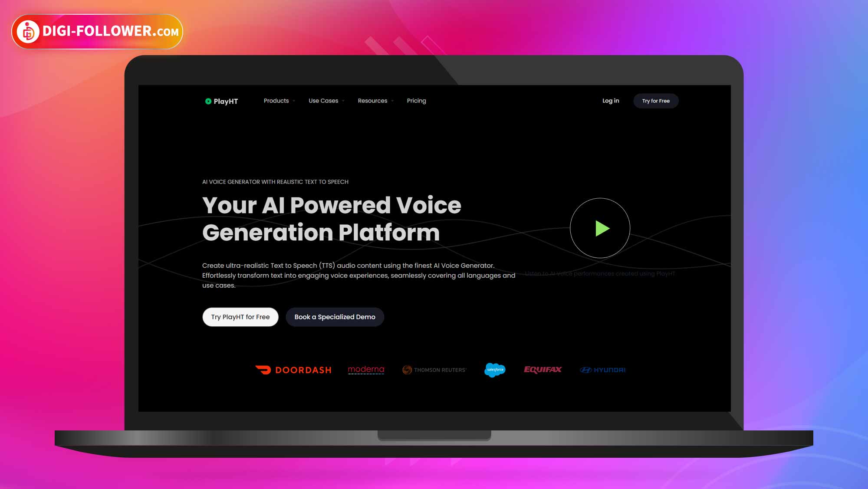Click the DoorDash logo icon

[x=262, y=370]
